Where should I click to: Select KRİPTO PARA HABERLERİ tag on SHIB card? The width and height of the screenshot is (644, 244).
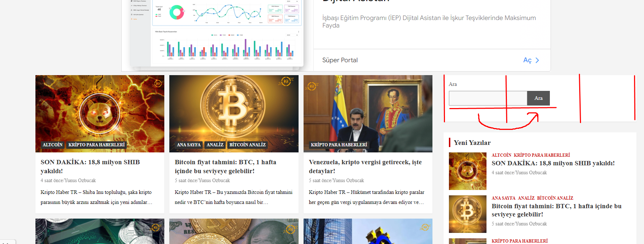point(97,145)
